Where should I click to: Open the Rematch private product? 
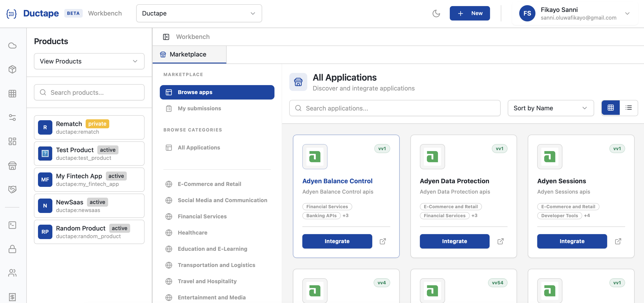89,127
